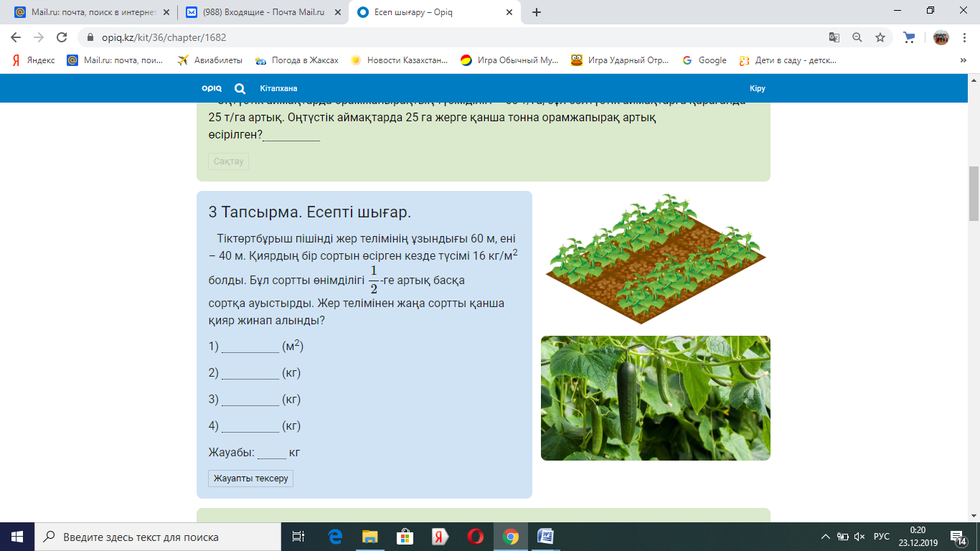Open File Explorer from the taskbar
The width and height of the screenshot is (980, 551).
coord(369,537)
